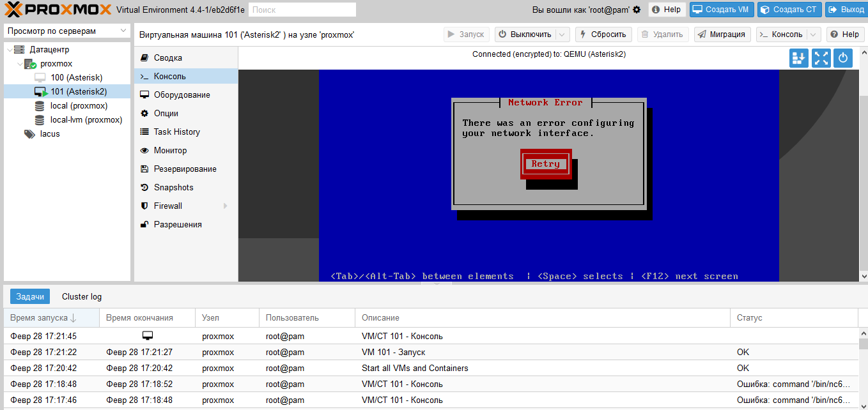868x410 pixels.
Task: Select the lacus pool
Action: coord(50,133)
